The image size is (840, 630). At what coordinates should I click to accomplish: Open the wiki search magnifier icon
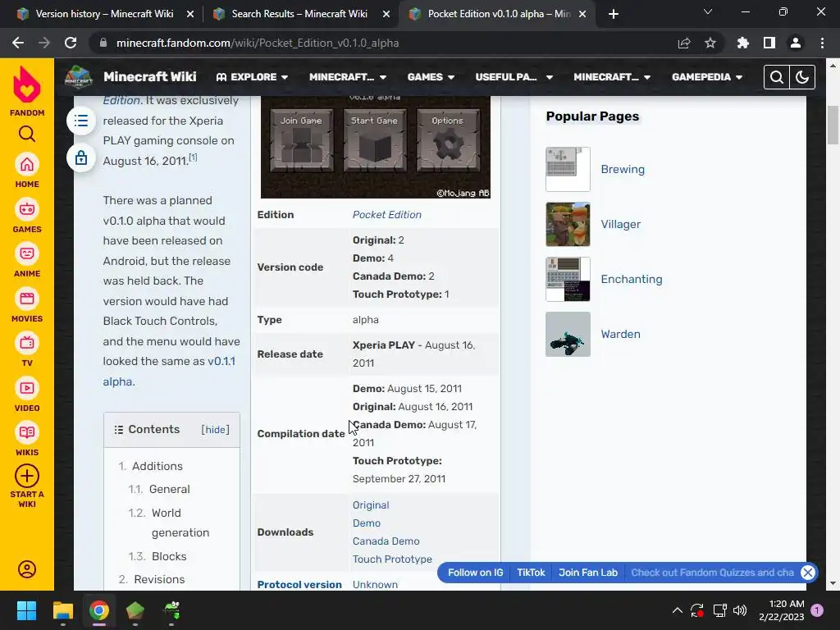tap(777, 77)
